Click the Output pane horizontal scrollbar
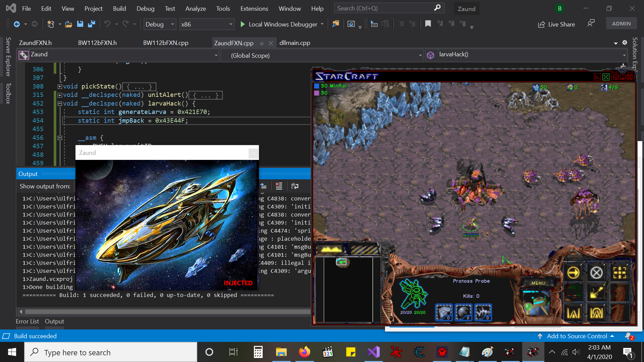 click(168, 312)
